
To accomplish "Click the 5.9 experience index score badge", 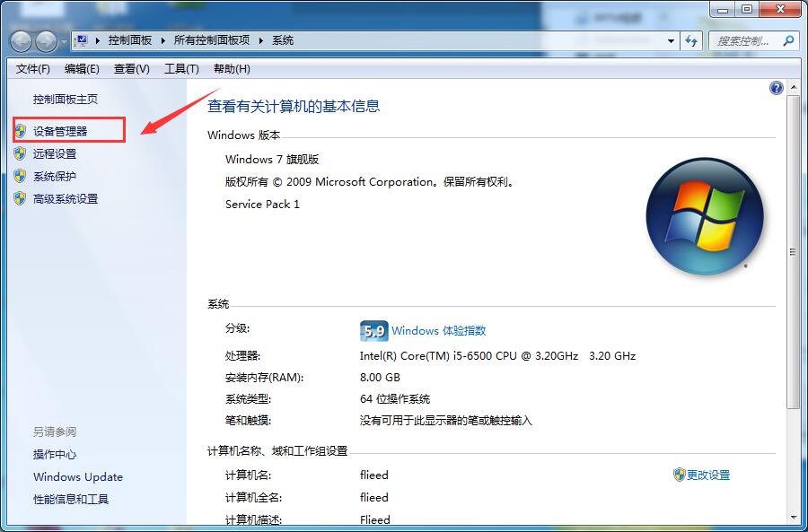I will pyautogui.click(x=373, y=331).
